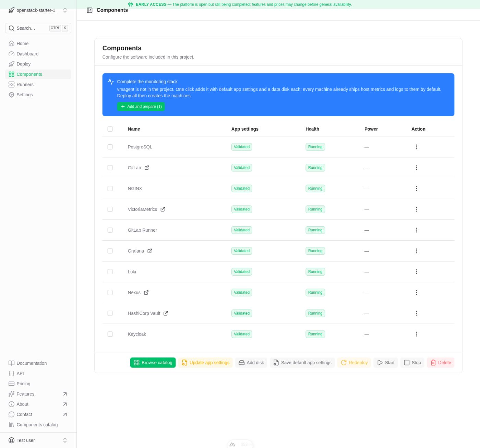Click the early access banner icon
480x448 pixels.
pyautogui.click(x=131, y=4)
